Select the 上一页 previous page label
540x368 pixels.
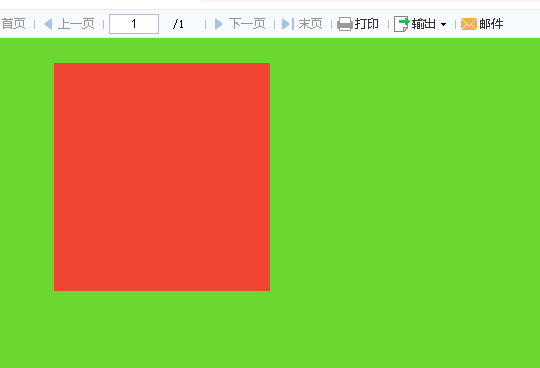pos(76,24)
